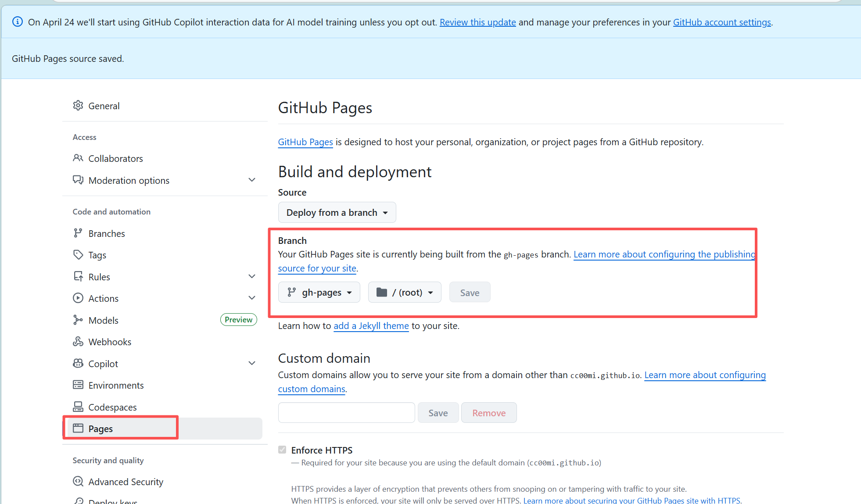Click the Preview badge beside Models

point(238,320)
